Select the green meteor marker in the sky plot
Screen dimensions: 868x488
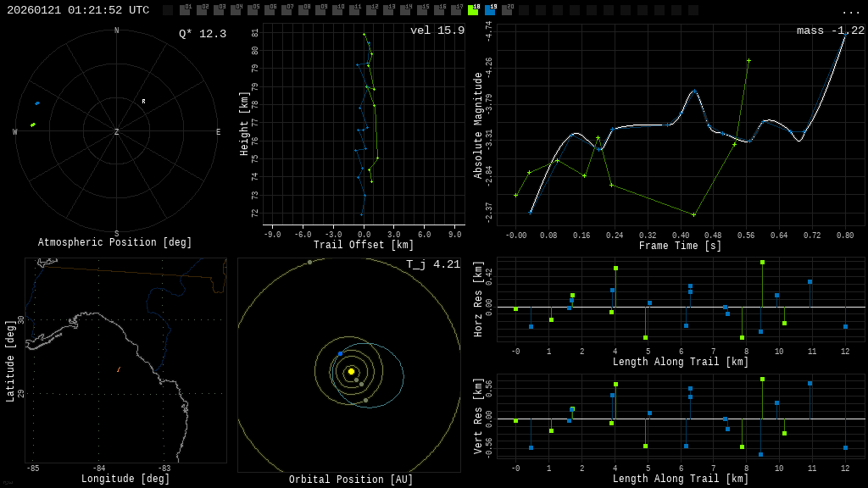click(x=33, y=125)
